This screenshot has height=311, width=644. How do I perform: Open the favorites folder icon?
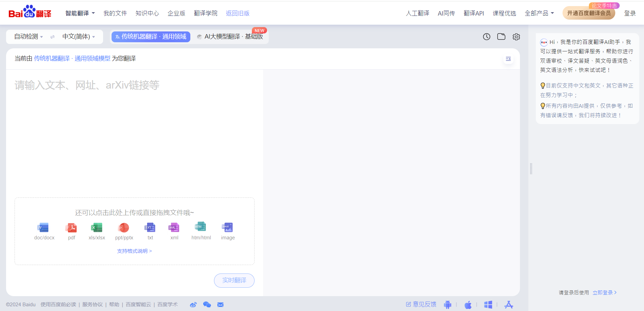coord(501,37)
